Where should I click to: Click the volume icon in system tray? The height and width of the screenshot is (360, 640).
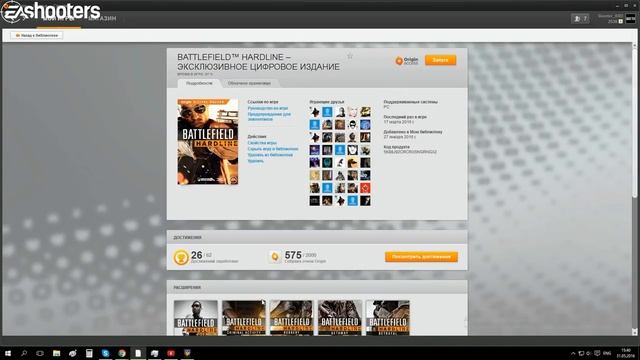click(x=589, y=353)
